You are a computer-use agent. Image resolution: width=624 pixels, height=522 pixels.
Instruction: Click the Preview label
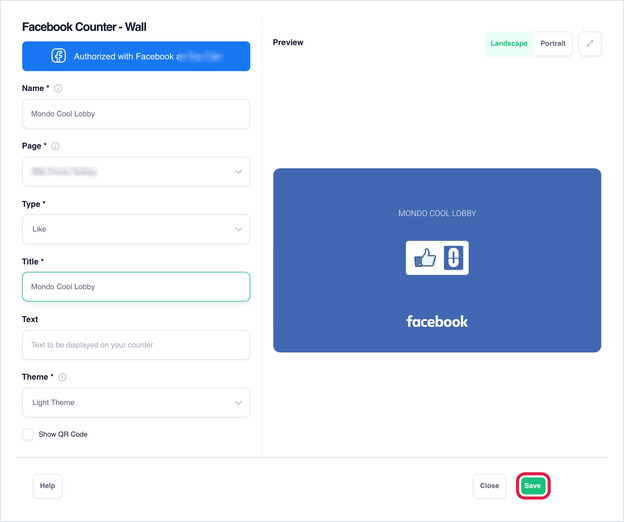click(x=288, y=42)
